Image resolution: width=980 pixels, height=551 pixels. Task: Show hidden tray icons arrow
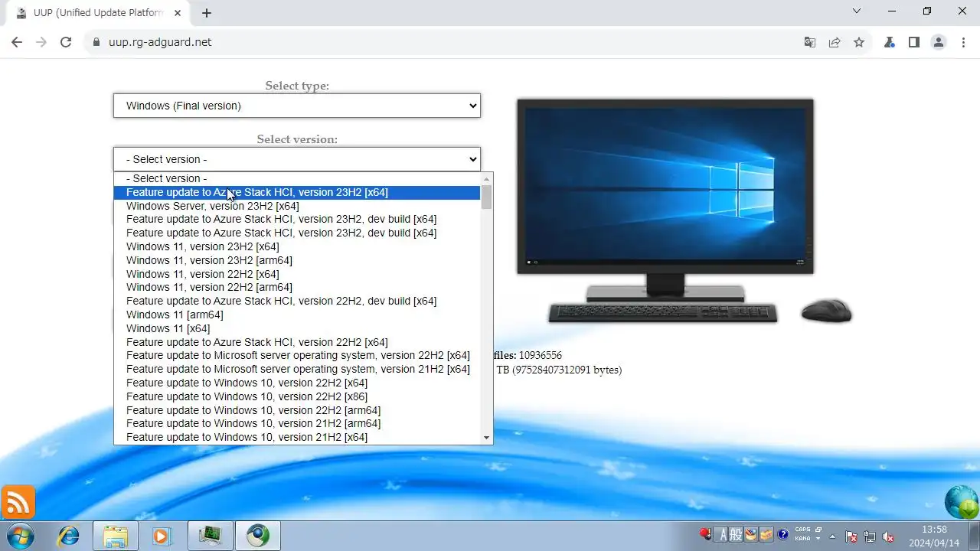coord(832,536)
